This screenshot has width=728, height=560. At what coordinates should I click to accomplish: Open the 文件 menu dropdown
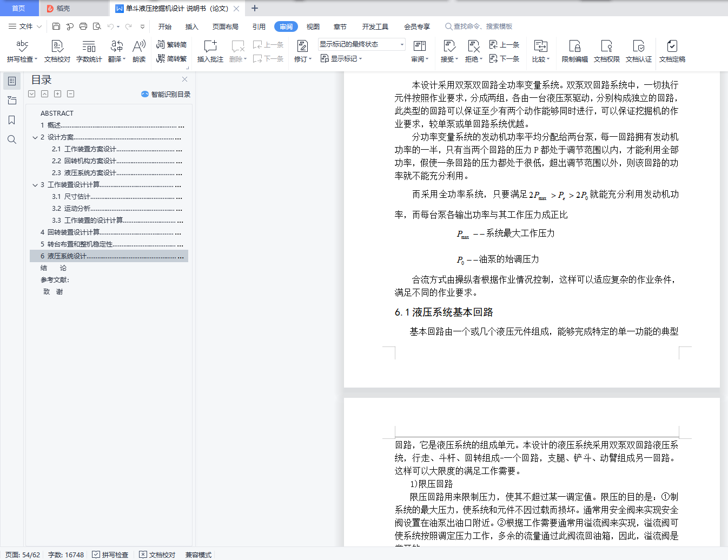tap(25, 26)
